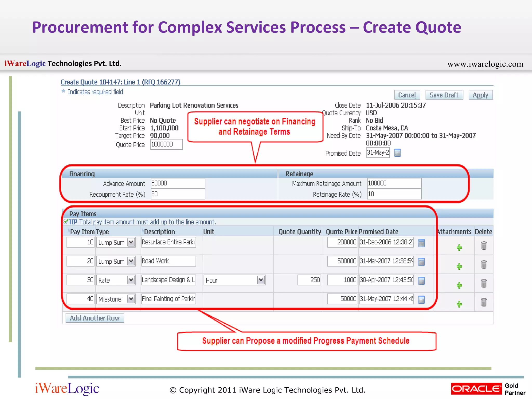Screen dimensions: 532x399
Task: Open calendar for pay item 10 promised date
Action: 421,243
